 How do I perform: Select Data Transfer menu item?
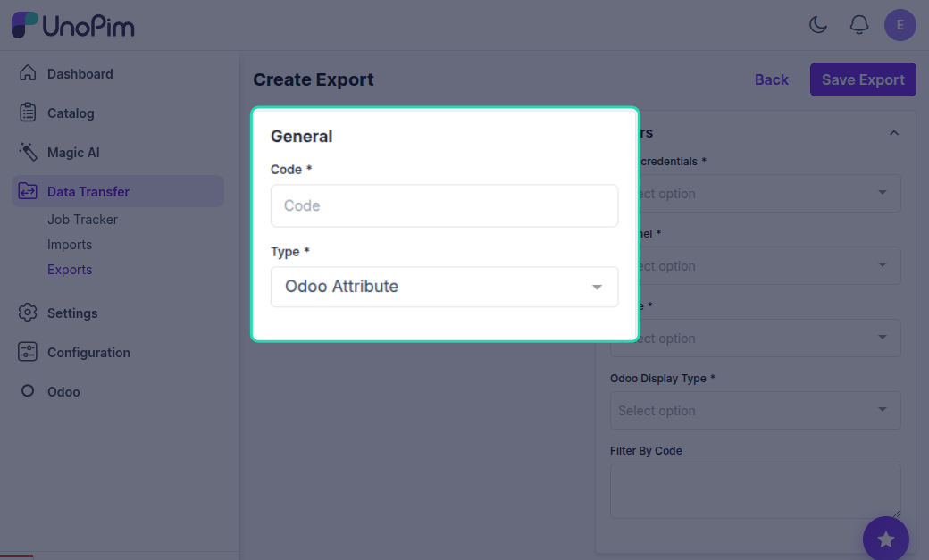point(118,191)
